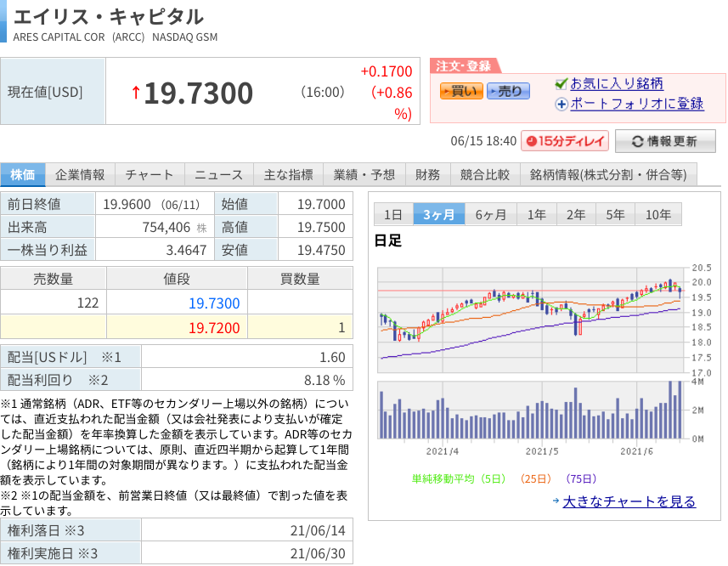Open 銘柄情報(株式分割・併合等) tab

coord(608,174)
